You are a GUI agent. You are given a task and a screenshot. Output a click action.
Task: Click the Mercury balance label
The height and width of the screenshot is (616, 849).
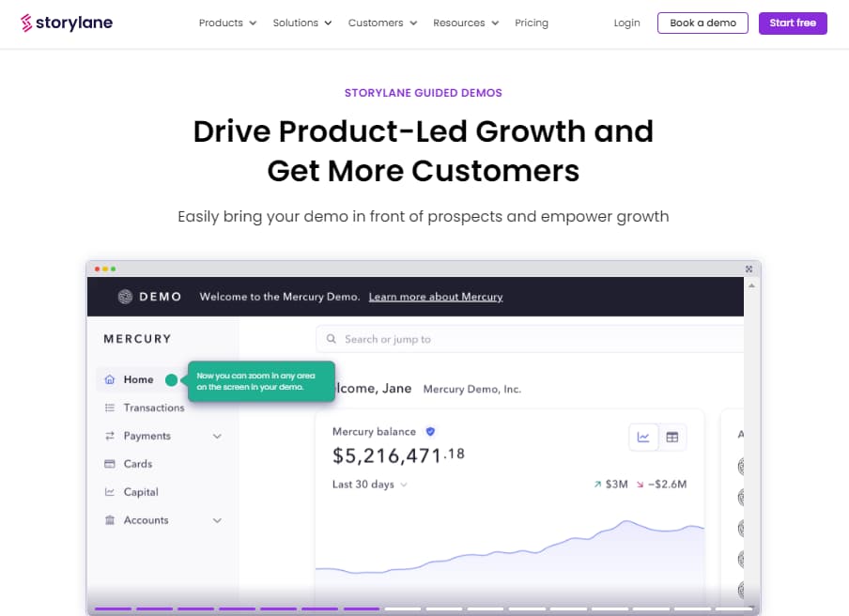tap(374, 431)
